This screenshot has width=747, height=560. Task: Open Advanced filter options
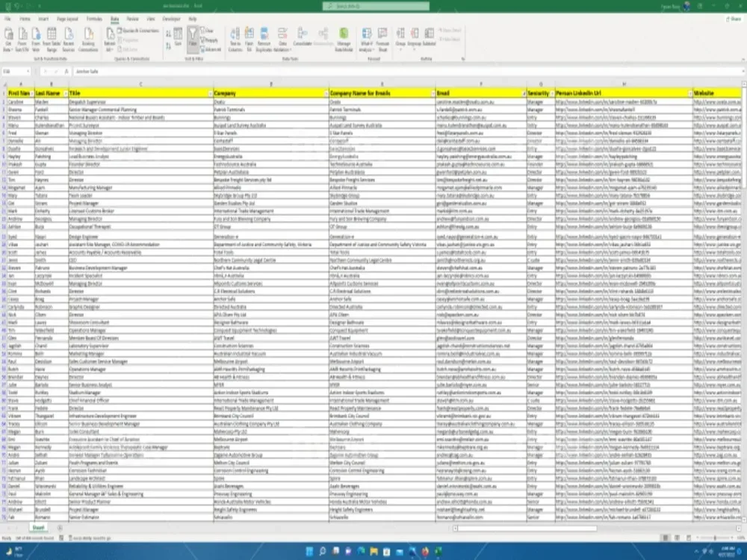point(211,49)
